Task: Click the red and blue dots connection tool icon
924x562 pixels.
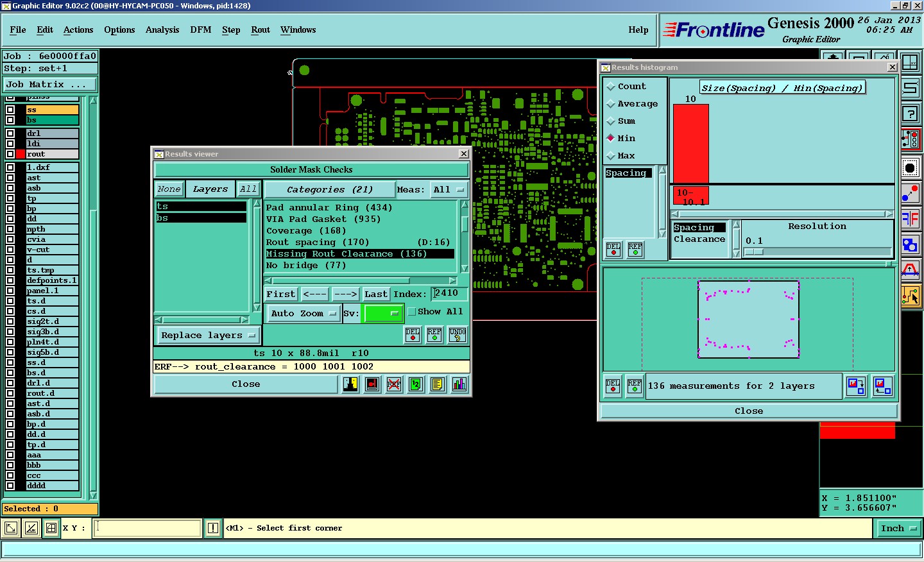Action: coord(910,193)
